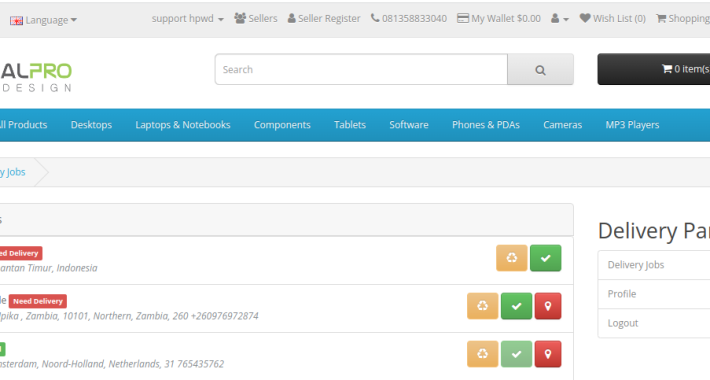
Task: Click the Noord-Holland, Netherlands address text
Action: coord(112,364)
